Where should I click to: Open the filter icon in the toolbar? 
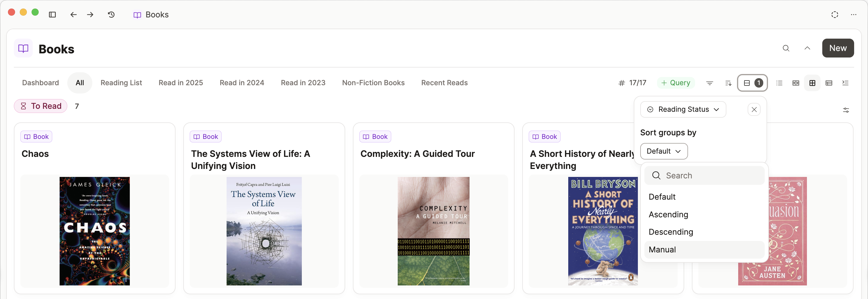[709, 83]
